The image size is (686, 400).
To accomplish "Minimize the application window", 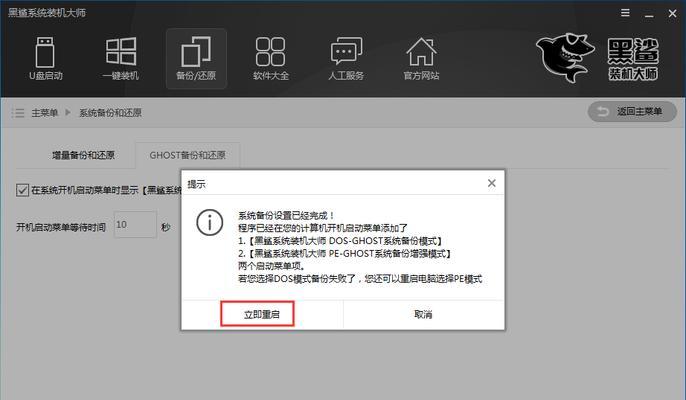I will 649,14.
